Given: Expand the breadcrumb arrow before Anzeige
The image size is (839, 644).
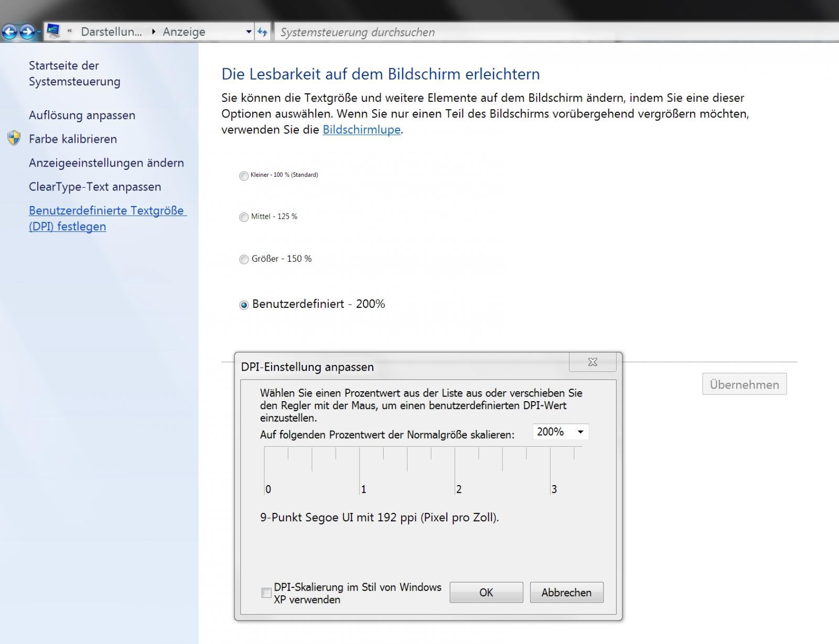Looking at the screenshot, I should pyautogui.click(x=154, y=31).
